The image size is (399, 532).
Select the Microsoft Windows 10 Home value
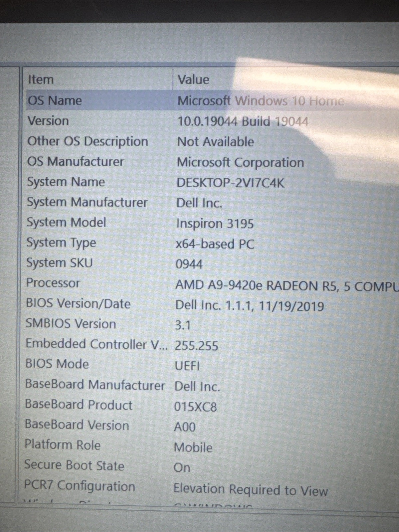(x=260, y=100)
